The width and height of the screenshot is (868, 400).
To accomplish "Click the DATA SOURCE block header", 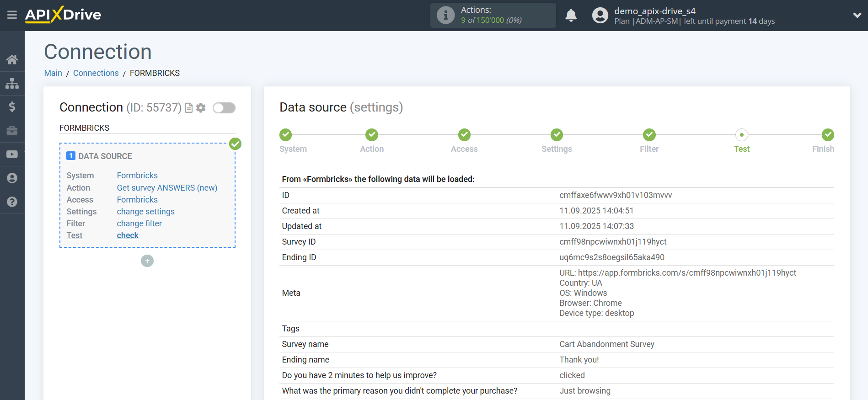I will pyautogui.click(x=105, y=156).
